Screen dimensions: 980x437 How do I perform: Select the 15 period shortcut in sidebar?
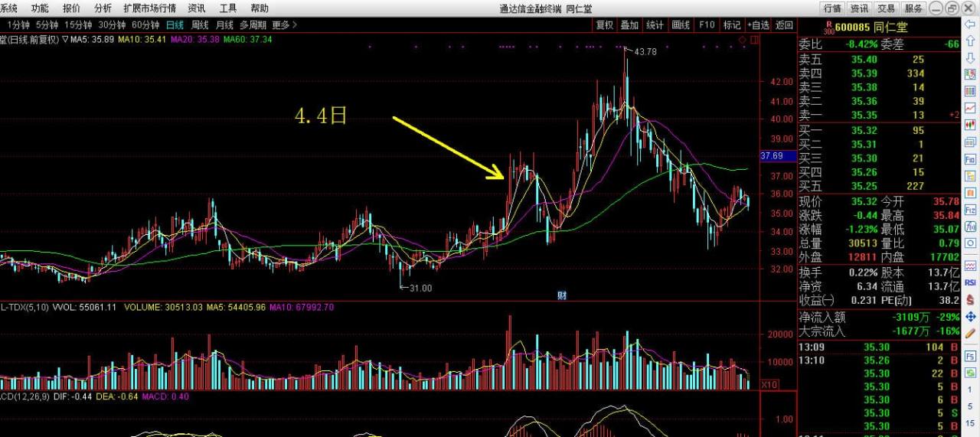click(x=970, y=423)
